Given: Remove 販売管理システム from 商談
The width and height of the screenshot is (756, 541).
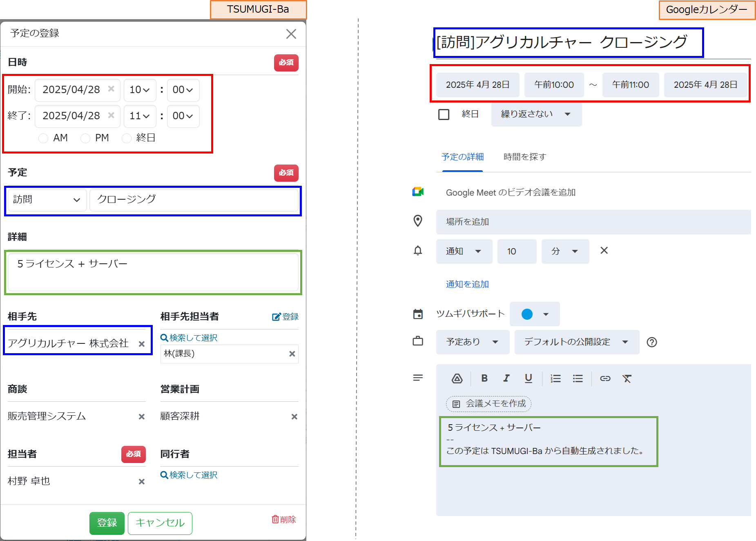Looking at the screenshot, I should tap(142, 416).
